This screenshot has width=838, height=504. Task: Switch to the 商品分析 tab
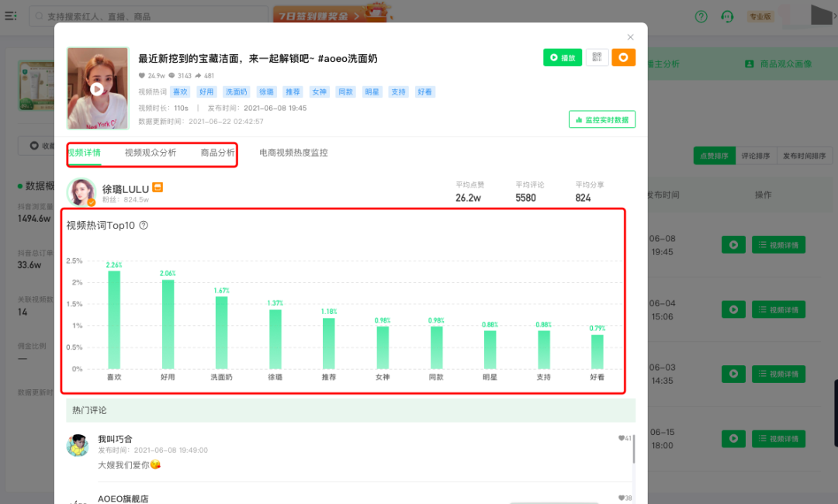[x=217, y=153]
